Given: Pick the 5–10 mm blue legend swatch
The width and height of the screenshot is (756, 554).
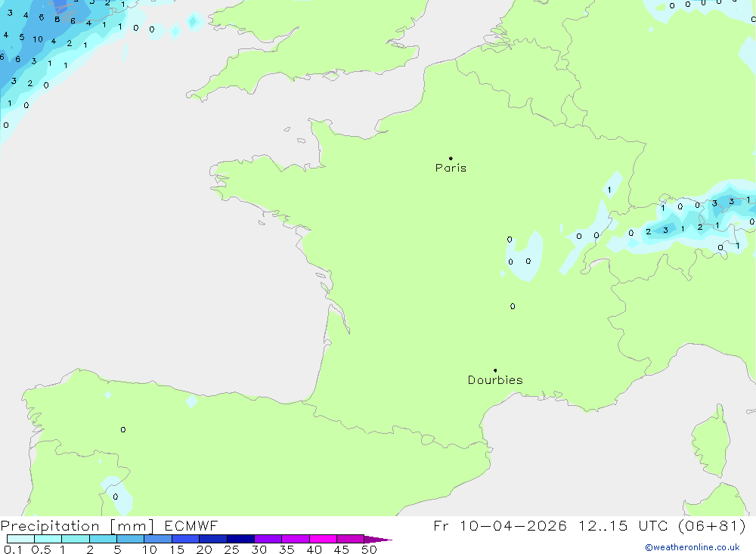Looking at the screenshot, I should [130, 539].
